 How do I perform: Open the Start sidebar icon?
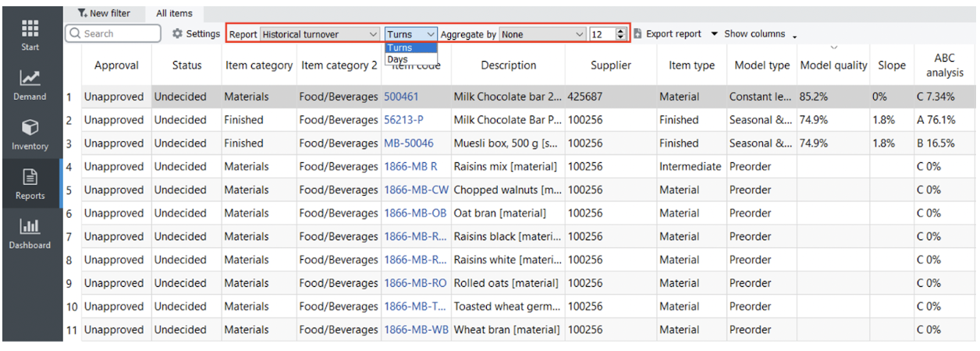tap(30, 30)
